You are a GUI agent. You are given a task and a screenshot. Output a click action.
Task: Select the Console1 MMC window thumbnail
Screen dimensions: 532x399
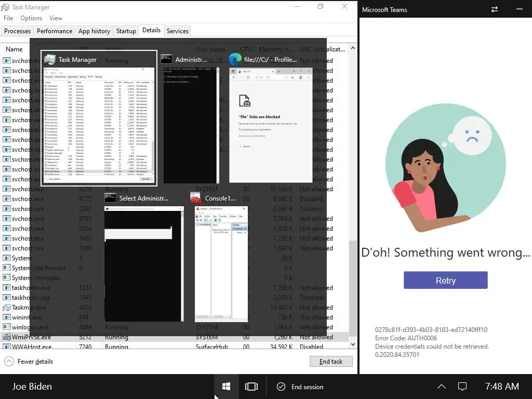coord(221,263)
